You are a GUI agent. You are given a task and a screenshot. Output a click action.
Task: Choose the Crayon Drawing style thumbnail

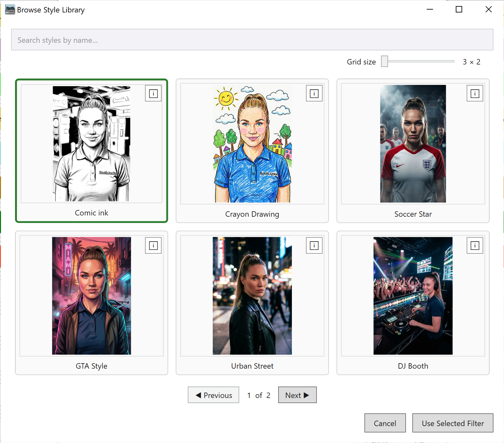[252, 144]
